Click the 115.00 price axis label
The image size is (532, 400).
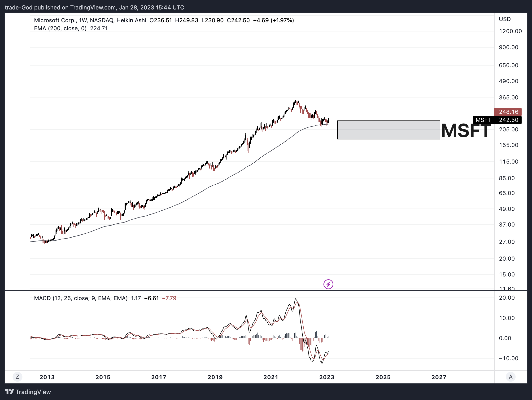508,162
